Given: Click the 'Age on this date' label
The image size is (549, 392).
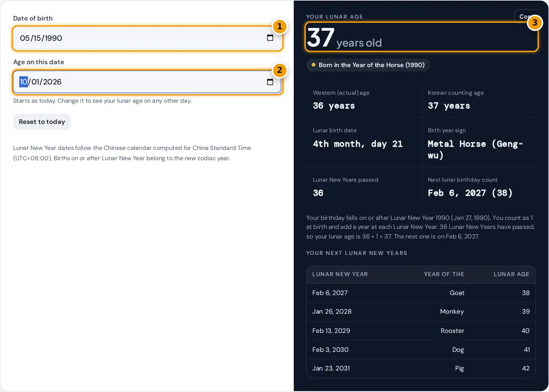Looking at the screenshot, I should point(38,62).
